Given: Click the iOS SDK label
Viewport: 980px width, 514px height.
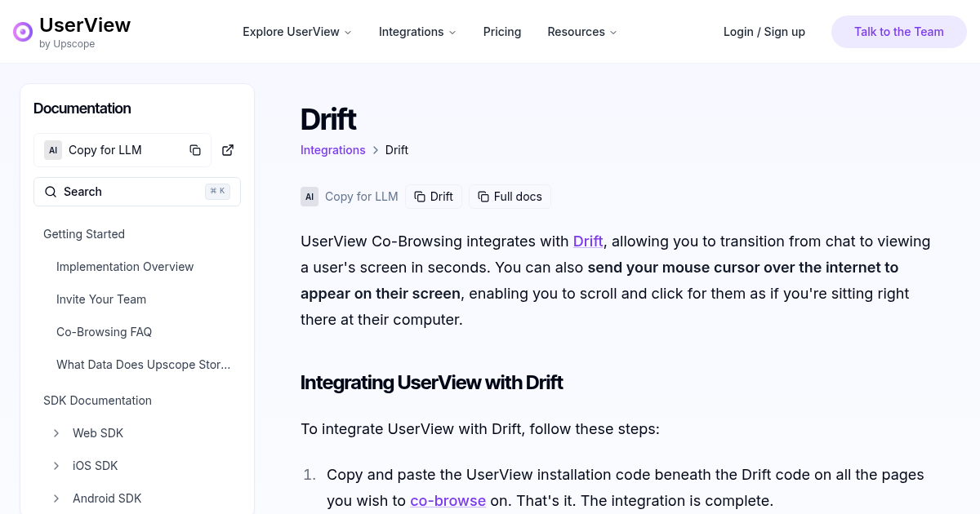Looking at the screenshot, I should coord(96,466).
